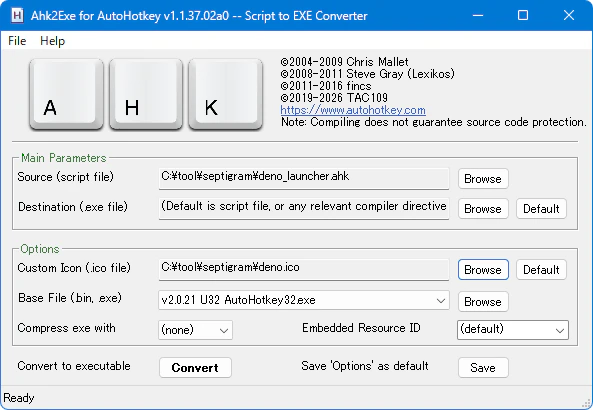
Task: Minimize the Ahk2Exe window
Action: point(478,16)
